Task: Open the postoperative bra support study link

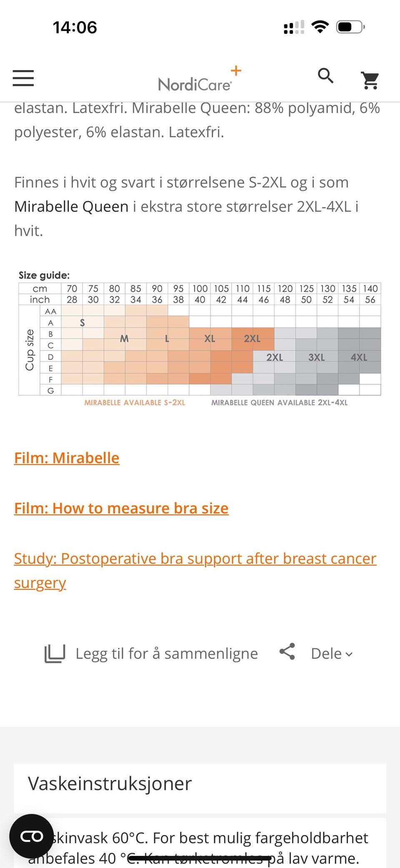Action: (x=195, y=559)
